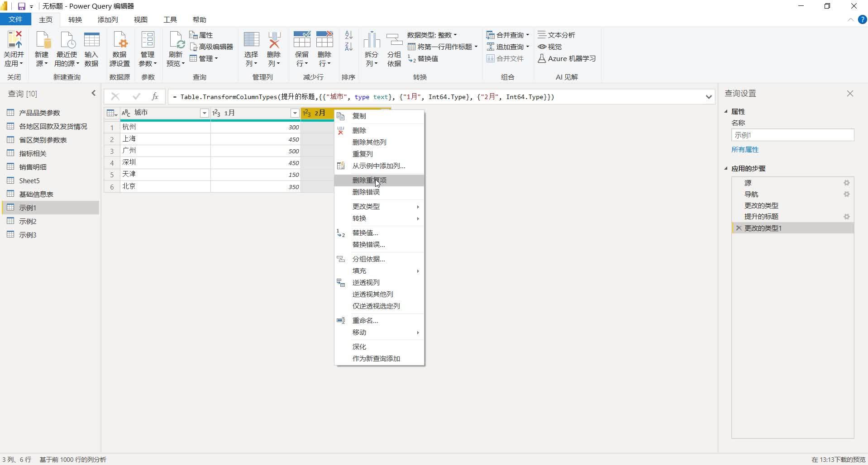Click the Text Analytics (文本分析) button

[556, 35]
